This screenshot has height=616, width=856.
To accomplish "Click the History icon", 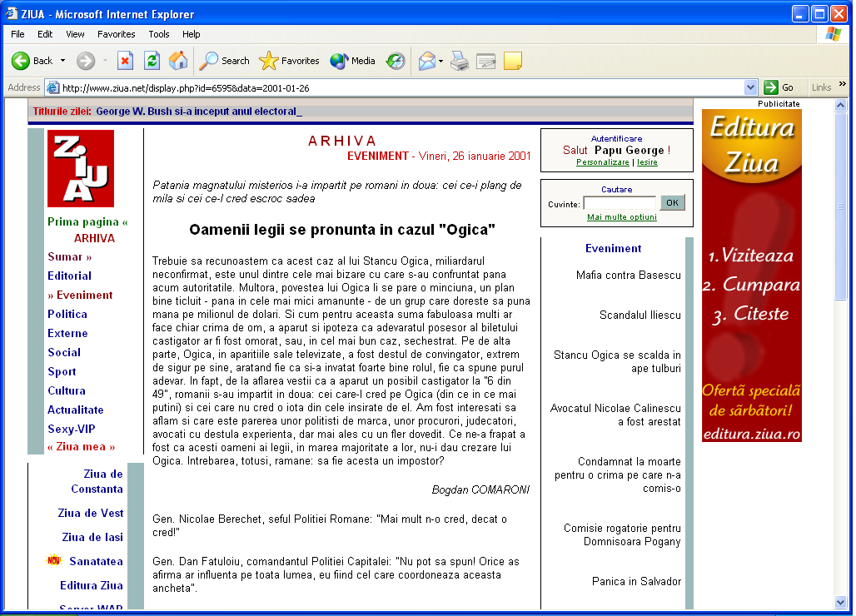I will point(396,61).
